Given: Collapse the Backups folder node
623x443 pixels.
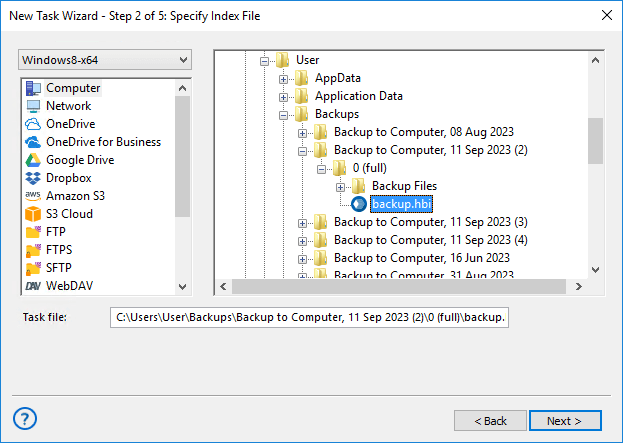Looking at the screenshot, I should 284,115.
